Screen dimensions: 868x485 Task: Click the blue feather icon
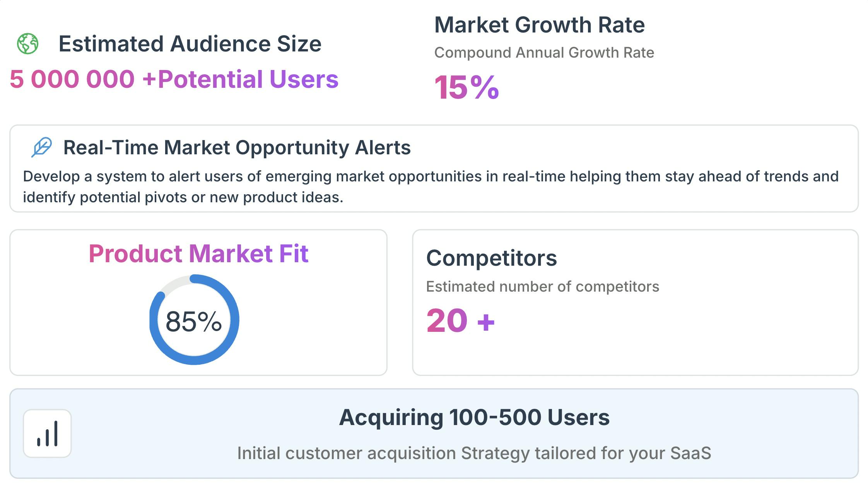(41, 147)
